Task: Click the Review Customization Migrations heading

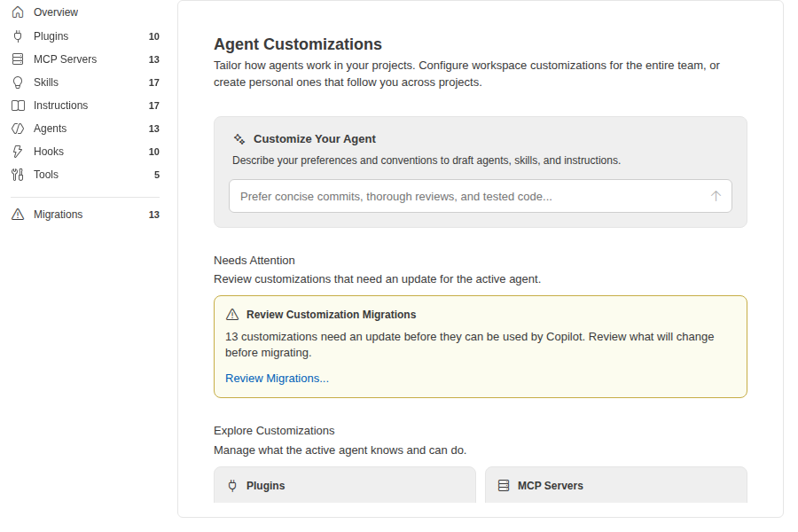Action: [332, 315]
